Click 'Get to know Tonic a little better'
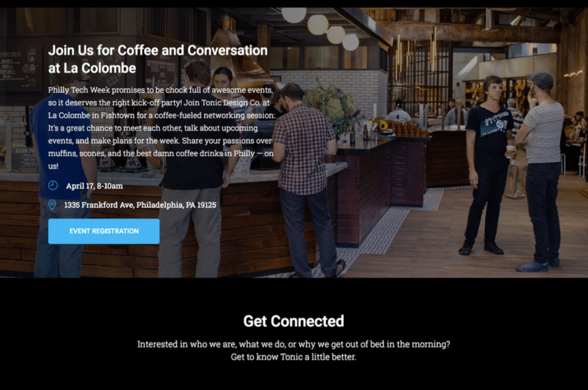The image size is (588, 390). pos(294,357)
